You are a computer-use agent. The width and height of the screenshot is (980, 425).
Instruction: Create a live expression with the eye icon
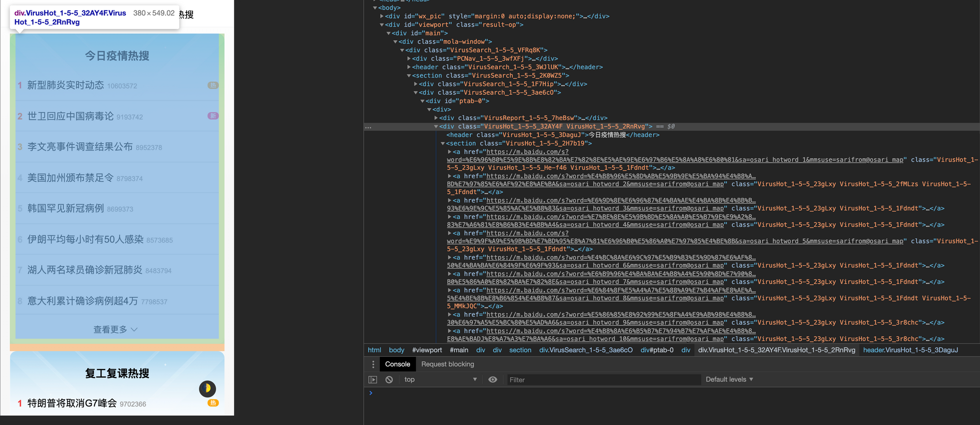click(493, 379)
